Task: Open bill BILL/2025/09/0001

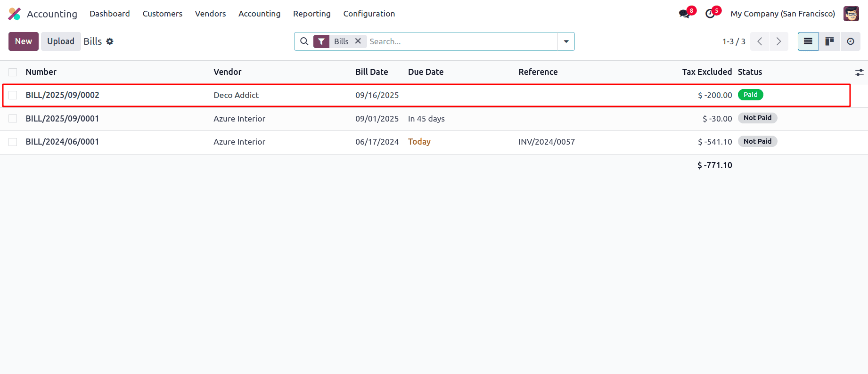Action: click(x=63, y=119)
